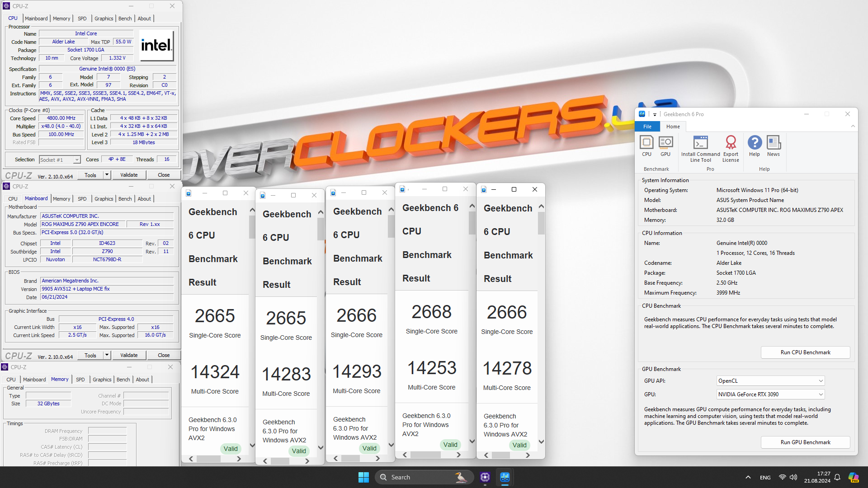Click Validate in top CPU-Z window
This screenshot has width=868, height=488.
pyautogui.click(x=129, y=175)
